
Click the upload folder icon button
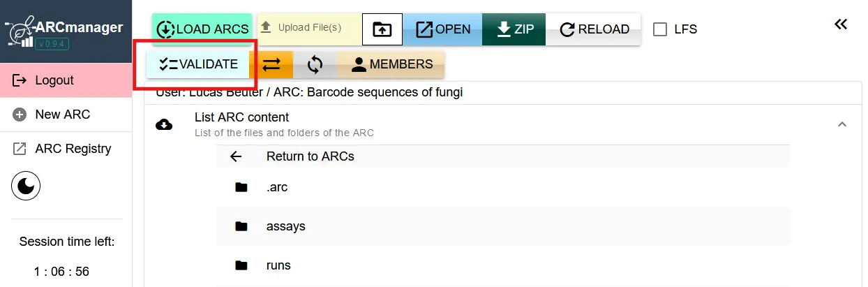pos(382,29)
